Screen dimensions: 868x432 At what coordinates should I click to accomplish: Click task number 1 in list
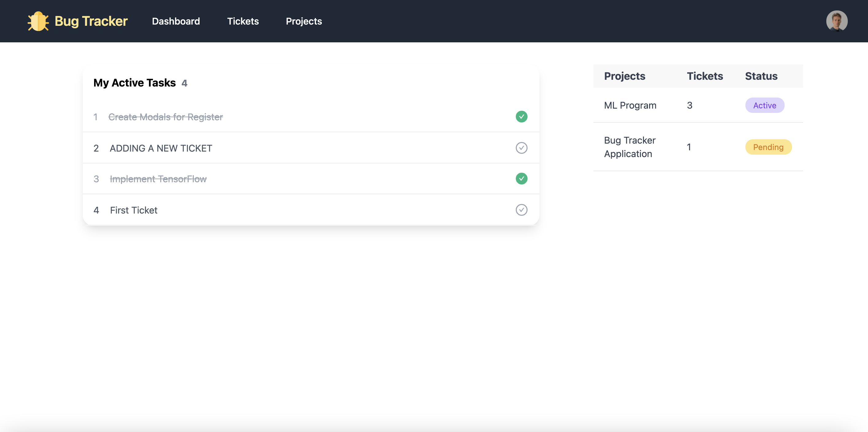[x=96, y=117]
